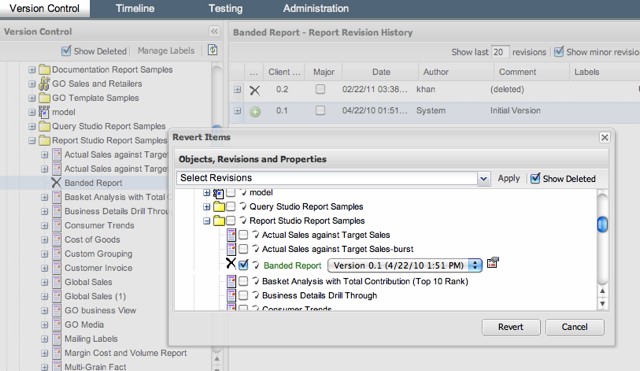Screen dimensions: 640x371
Task: Collapse the Version Control side panel
Action: point(214,31)
